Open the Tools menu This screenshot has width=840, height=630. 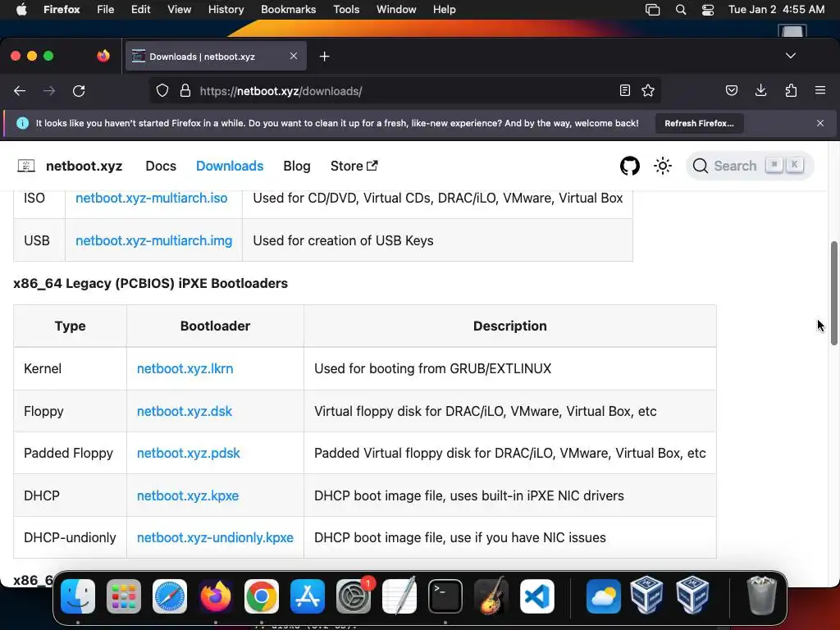click(x=346, y=10)
